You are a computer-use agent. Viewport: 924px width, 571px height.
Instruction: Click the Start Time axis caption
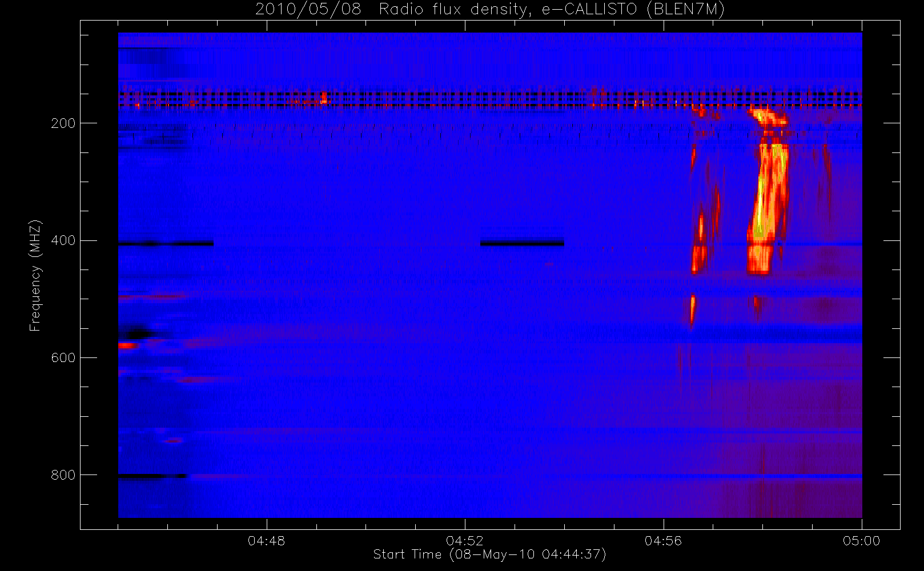point(489,554)
